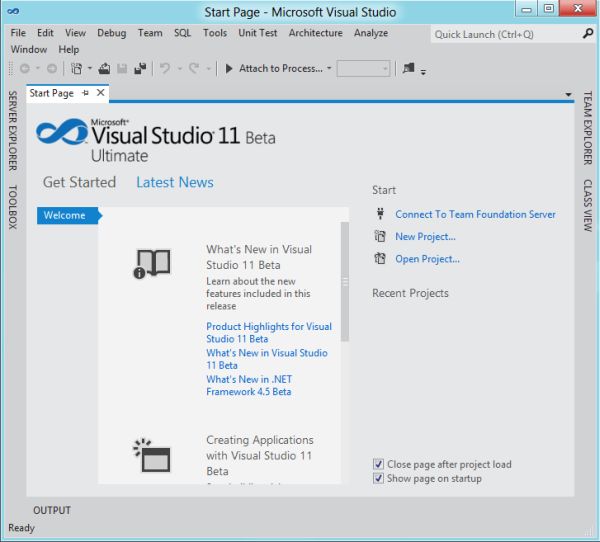Toggle Show page on startup checkbox
This screenshot has width=600, height=542.
378,478
